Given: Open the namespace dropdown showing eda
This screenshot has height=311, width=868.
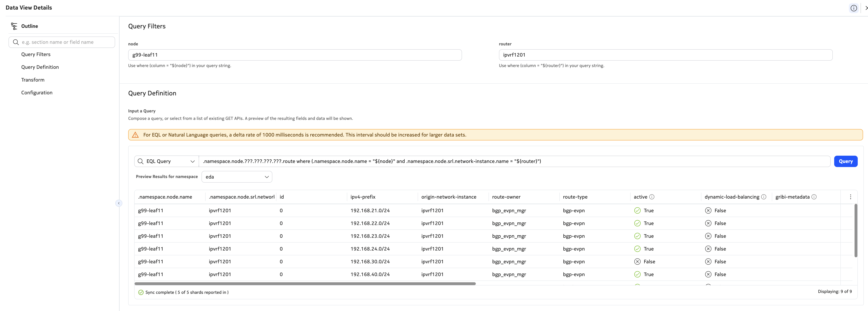Looking at the screenshot, I should 237,177.
